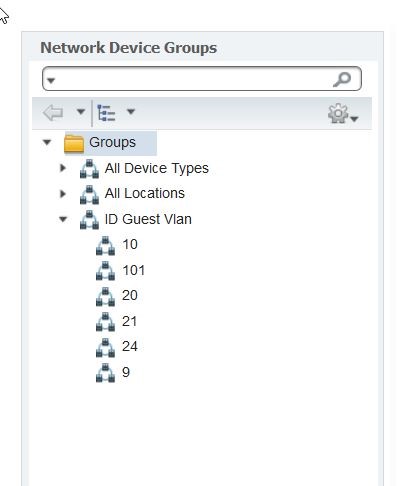Image resolution: width=399 pixels, height=486 pixels.
Task: Select group 20 in the tree
Action: point(130,295)
